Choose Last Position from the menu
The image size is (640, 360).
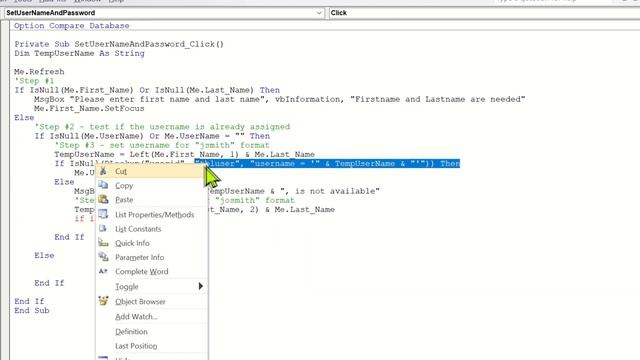[x=151, y=346]
